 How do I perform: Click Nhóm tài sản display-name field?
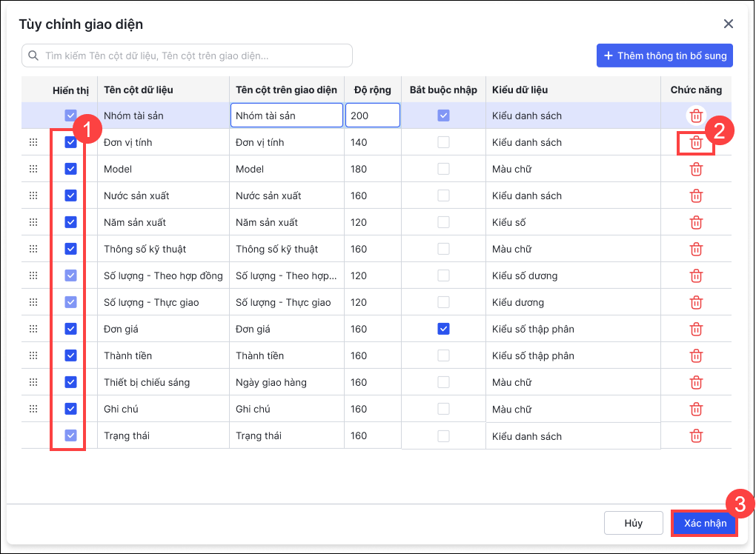click(x=286, y=116)
